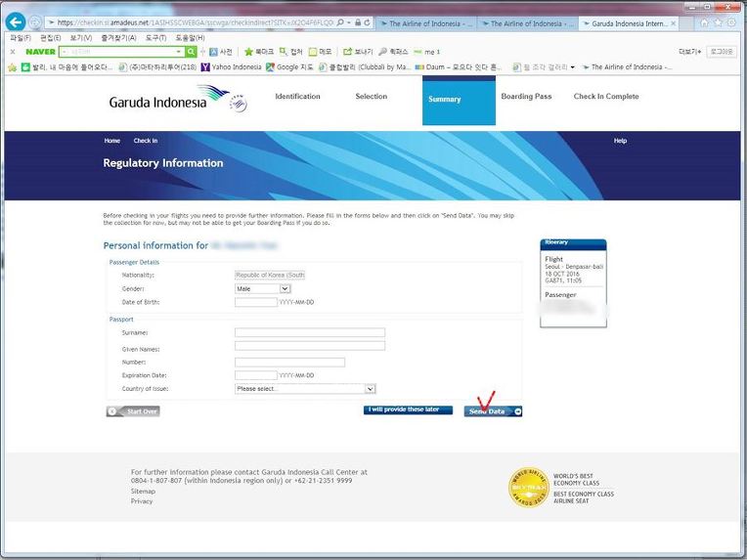Open the Favorites star icon at top right

click(x=718, y=22)
